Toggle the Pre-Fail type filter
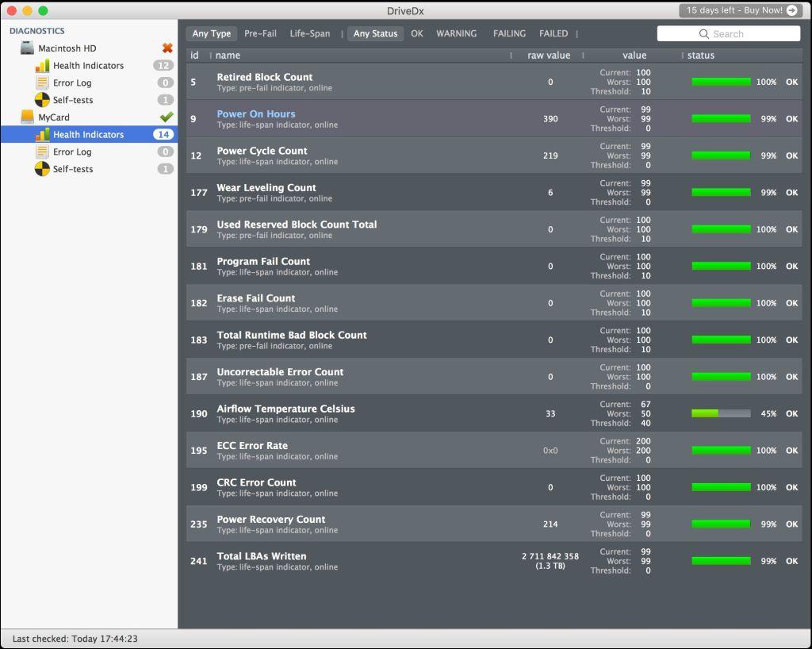 click(x=260, y=34)
